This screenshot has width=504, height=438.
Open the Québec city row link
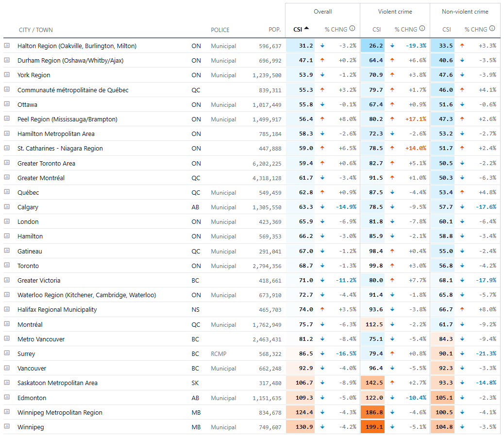click(x=28, y=192)
